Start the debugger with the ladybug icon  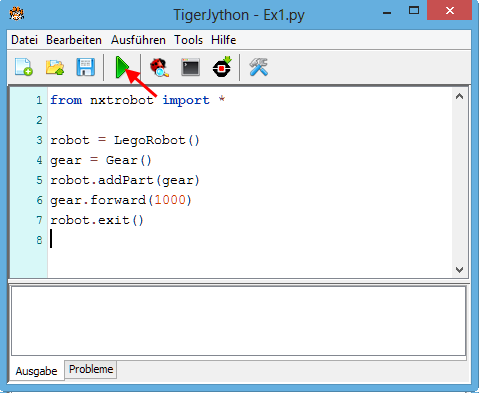[159, 67]
